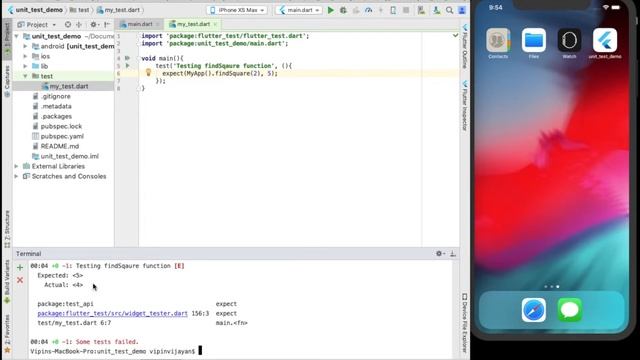This screenshot has height=360, width=640.
Task: Open Search Everywhere magnifier icon
Action: click(x=449, y=10)
